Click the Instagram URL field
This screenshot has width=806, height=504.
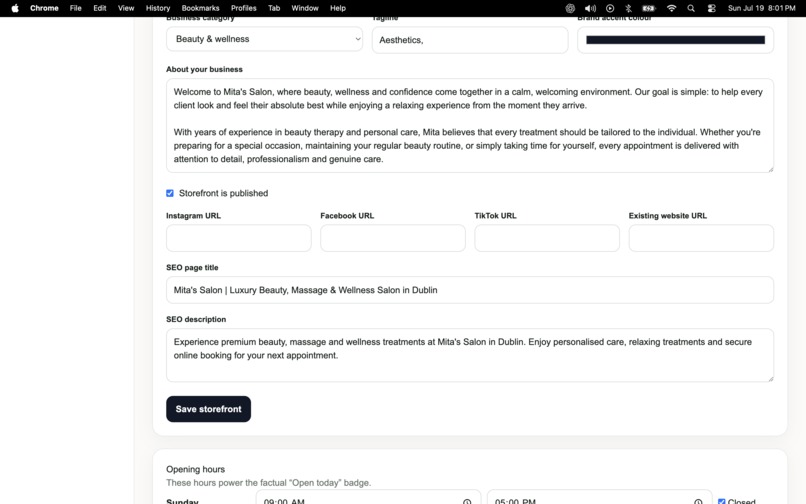[239, 238]
